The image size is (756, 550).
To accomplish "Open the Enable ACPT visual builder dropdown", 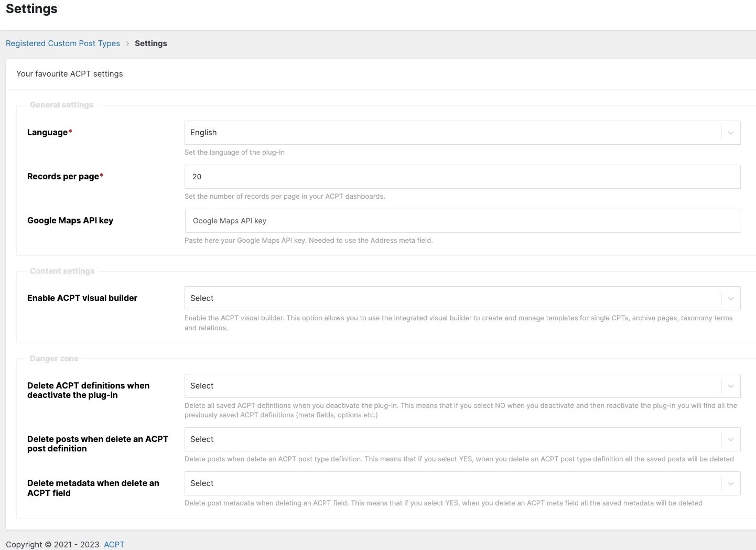I will click(x=452, y=299).
